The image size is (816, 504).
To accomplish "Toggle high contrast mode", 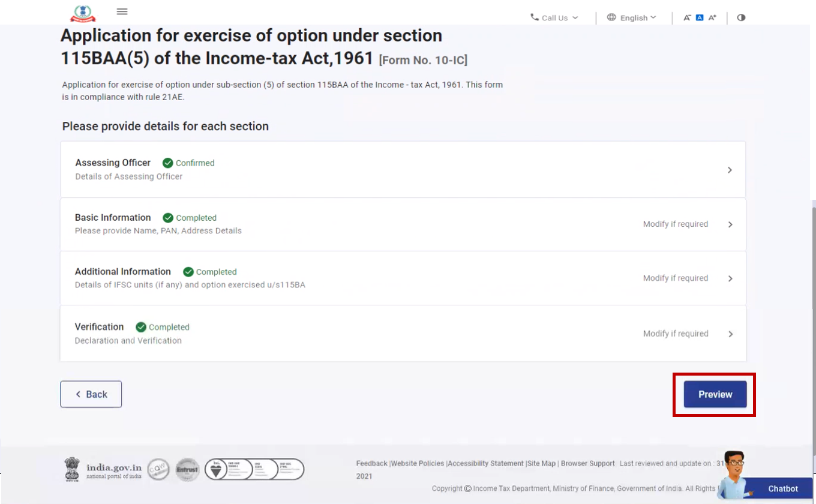I will [x=741, y=18].
